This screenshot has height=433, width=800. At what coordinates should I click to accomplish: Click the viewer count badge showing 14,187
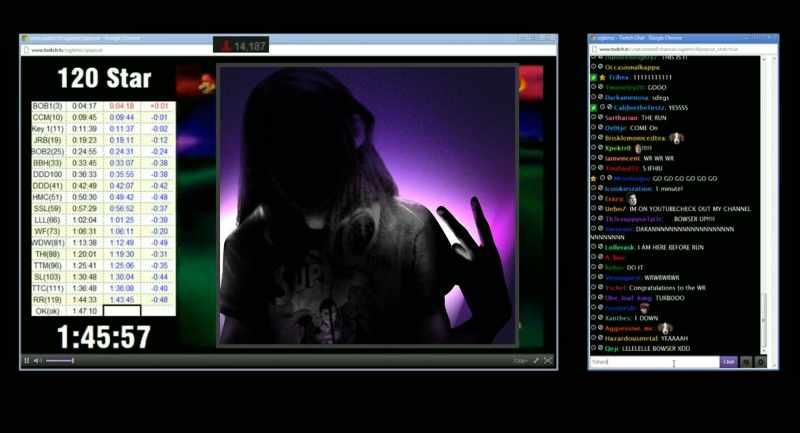(241, 46)
